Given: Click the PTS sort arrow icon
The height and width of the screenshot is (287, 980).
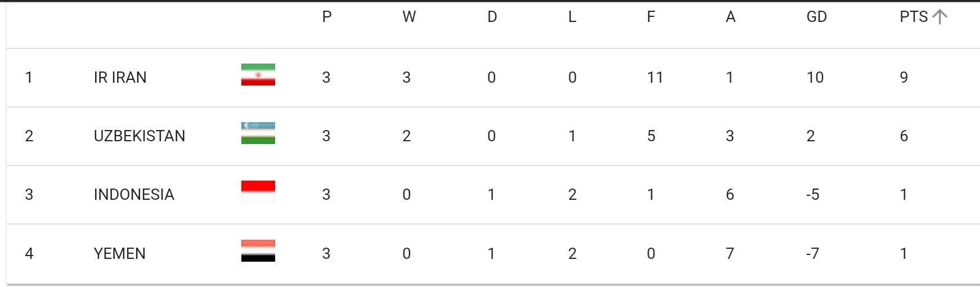Looking at the screenshot, I should (940, 17).
